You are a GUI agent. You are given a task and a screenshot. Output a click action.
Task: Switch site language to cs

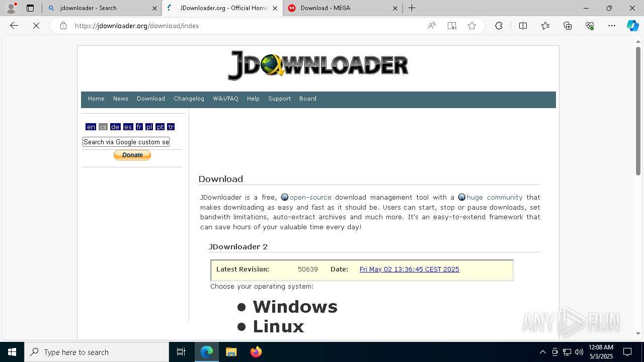[x=103, y=127]
